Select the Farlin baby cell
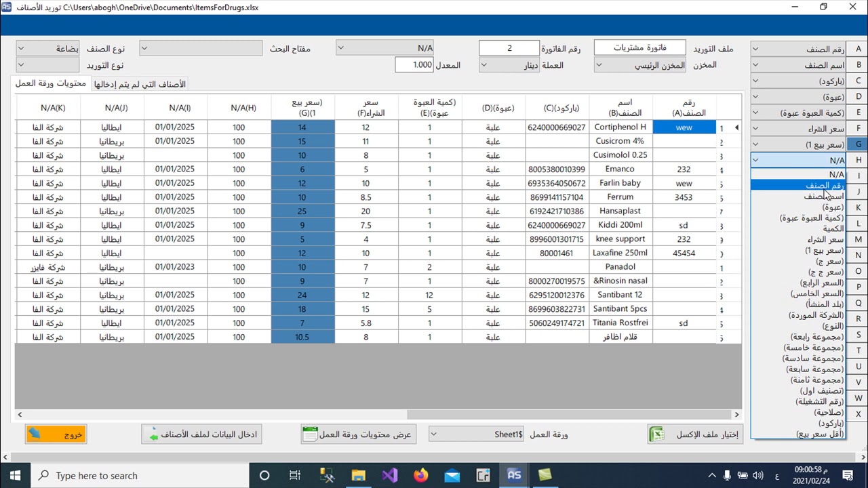Image resolution: width=868 pixels, height=488 pixels. (621, 183)
